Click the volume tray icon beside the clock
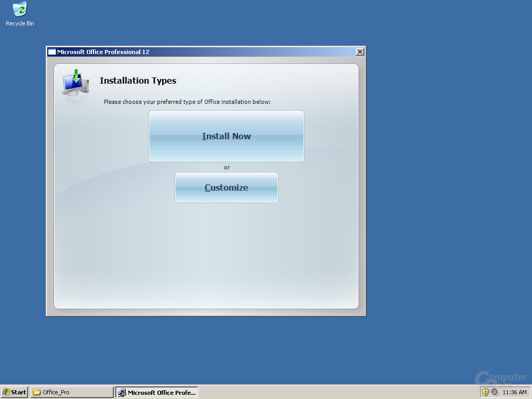 495,392
